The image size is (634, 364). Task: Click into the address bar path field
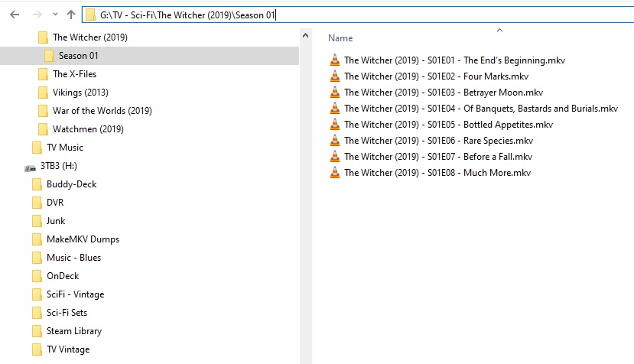(358, 15)
